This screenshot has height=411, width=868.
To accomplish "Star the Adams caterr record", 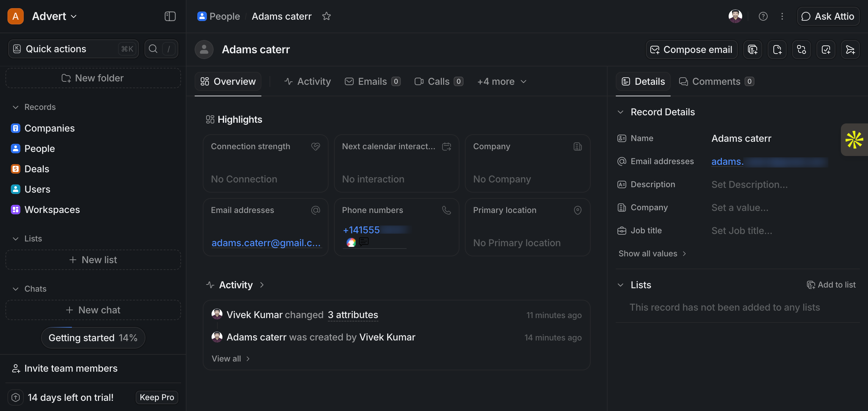I will [x=327, y=16].
